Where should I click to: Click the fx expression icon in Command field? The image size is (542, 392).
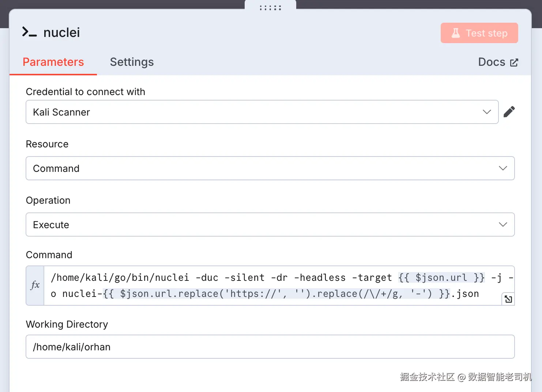coord(35,285)
